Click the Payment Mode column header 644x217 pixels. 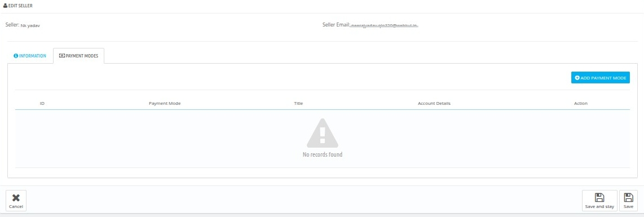pyautogui.click(x=165, y=103)
